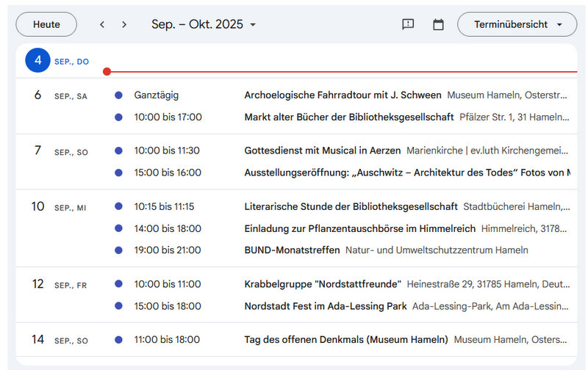The image size is (588, 370).
Task: Click blue dot beside Archeologische Fahrradtour
Action: [118, 95]
